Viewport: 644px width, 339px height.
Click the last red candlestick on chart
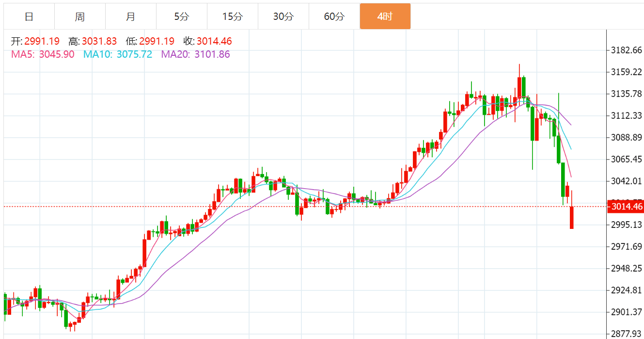[x=572, y=217]
